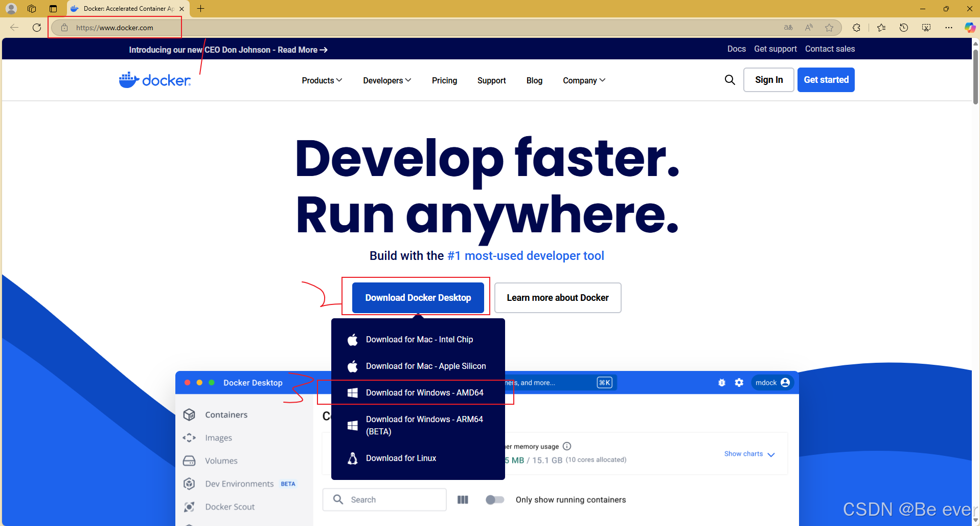Image resolution: width=980 pixels, height=526 pixels.
Task: Open the Pricing menu item
Action: tap(444, 80)
